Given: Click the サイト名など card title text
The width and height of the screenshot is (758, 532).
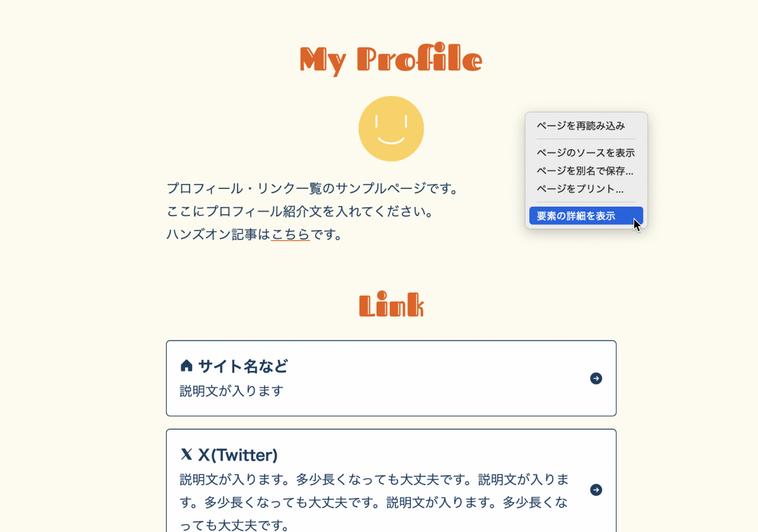Looking at the screenshot, I should [x=243, y=365].
